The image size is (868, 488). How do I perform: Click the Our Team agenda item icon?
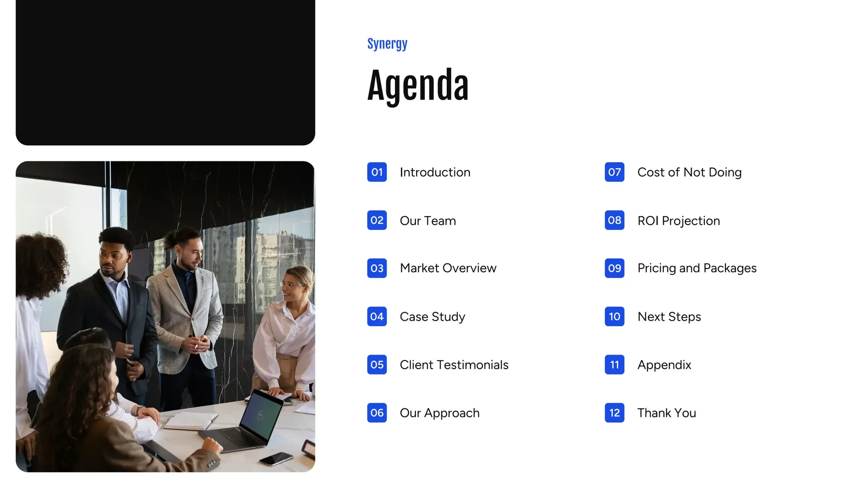(x=377, y=220)
